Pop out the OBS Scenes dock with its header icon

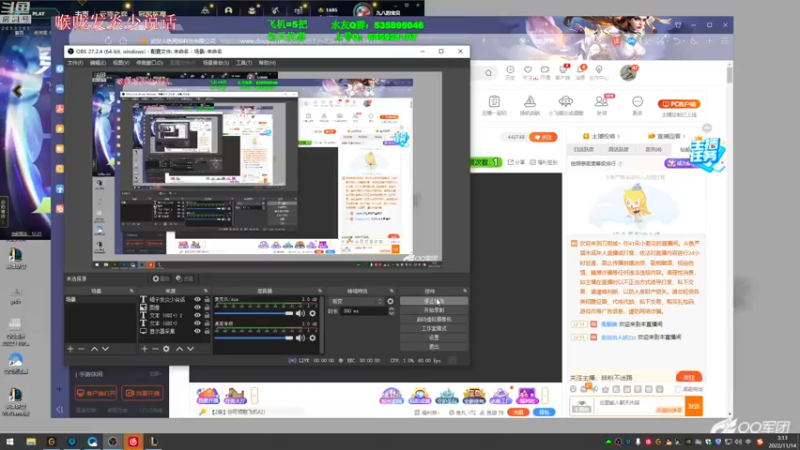pos(131,291)
